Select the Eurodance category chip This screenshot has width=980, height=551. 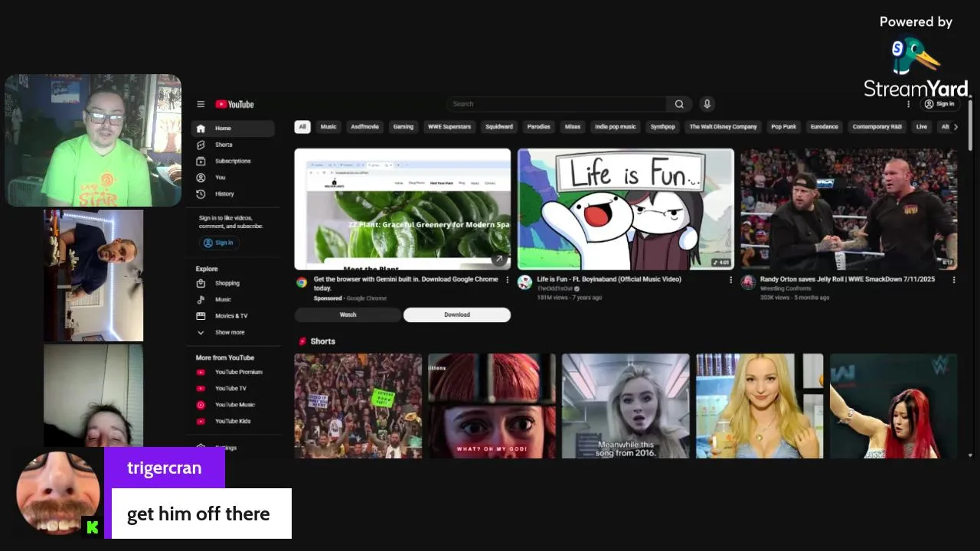[x=825, y=127]
